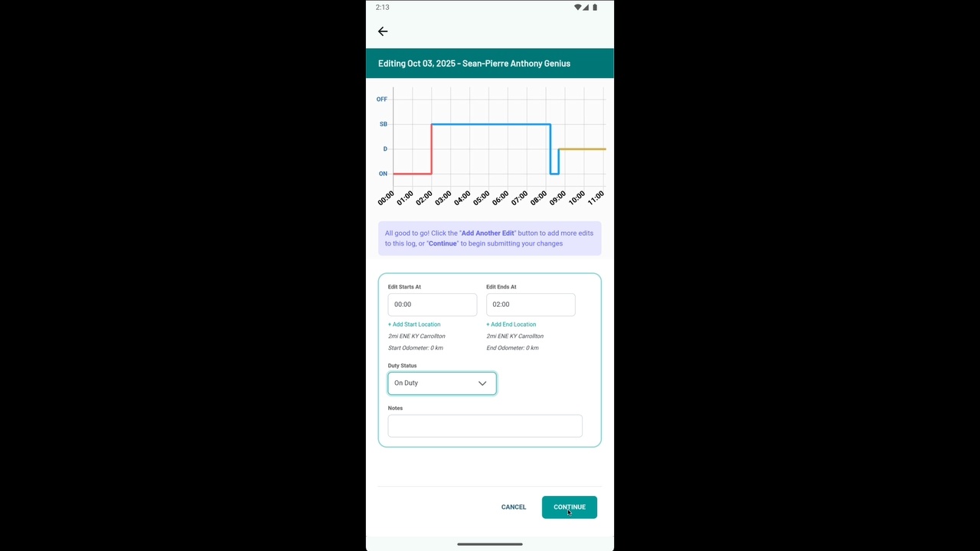Screen dimensions: 980x551
Task: Click the OFF label on chart axis
Action: (381, 99)
